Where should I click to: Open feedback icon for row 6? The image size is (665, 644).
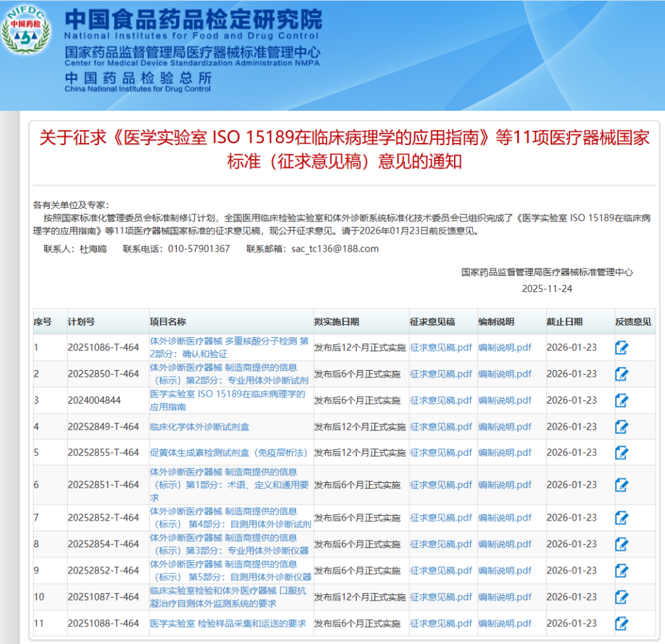(621, 485)
